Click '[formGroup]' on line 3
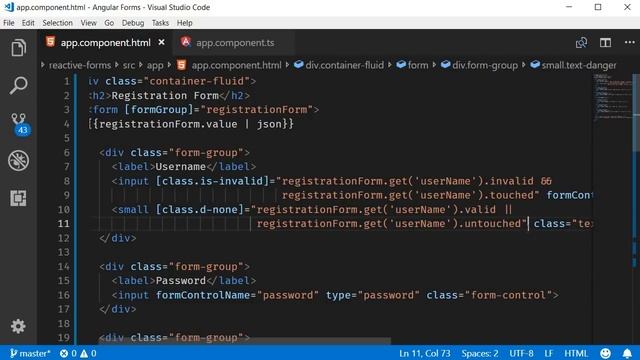The height and width of the screenshot is (360, 640). coord(159,110)
